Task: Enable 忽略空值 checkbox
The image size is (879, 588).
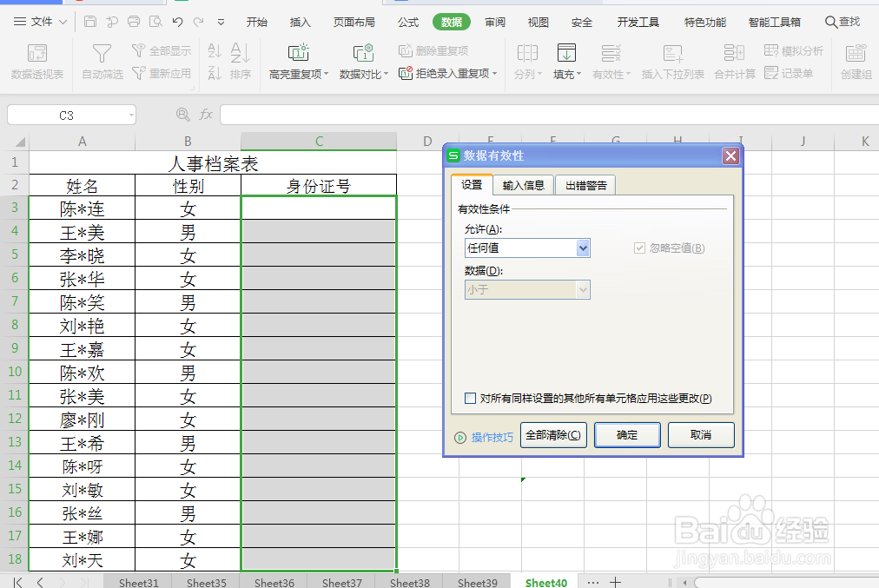Action: tap(640, 248)
